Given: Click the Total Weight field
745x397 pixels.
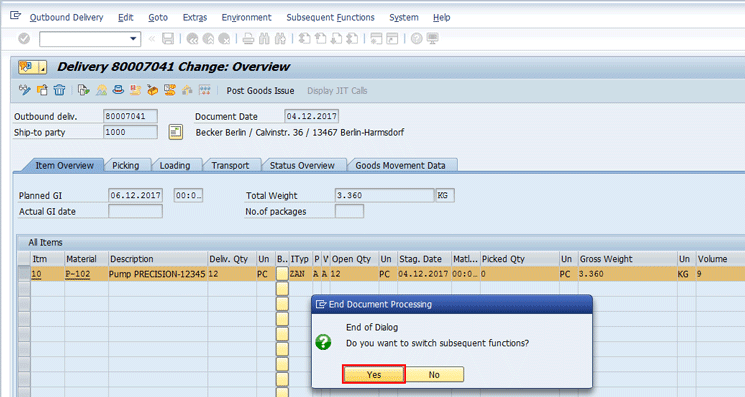Looking at the screenshot, I should (384, 195).
